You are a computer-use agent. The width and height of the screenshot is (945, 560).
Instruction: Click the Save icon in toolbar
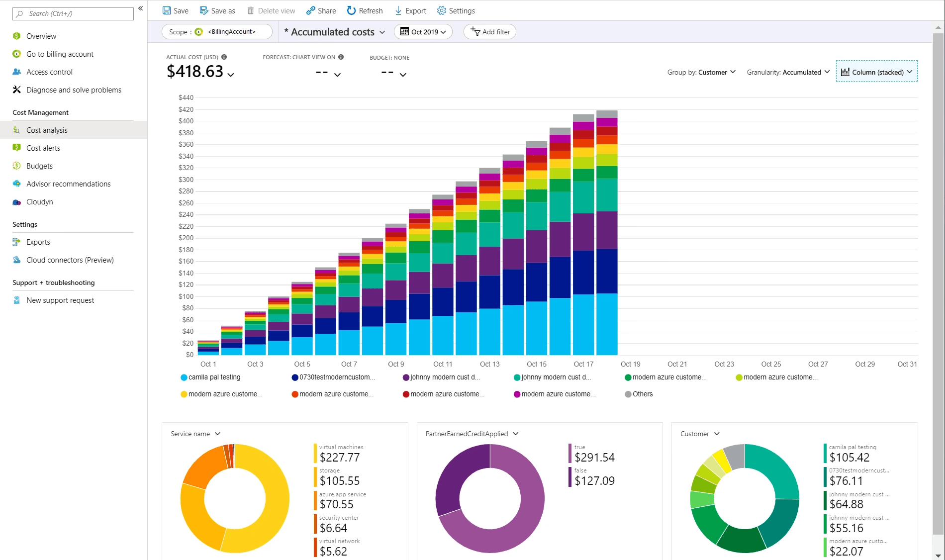point(167,10)
